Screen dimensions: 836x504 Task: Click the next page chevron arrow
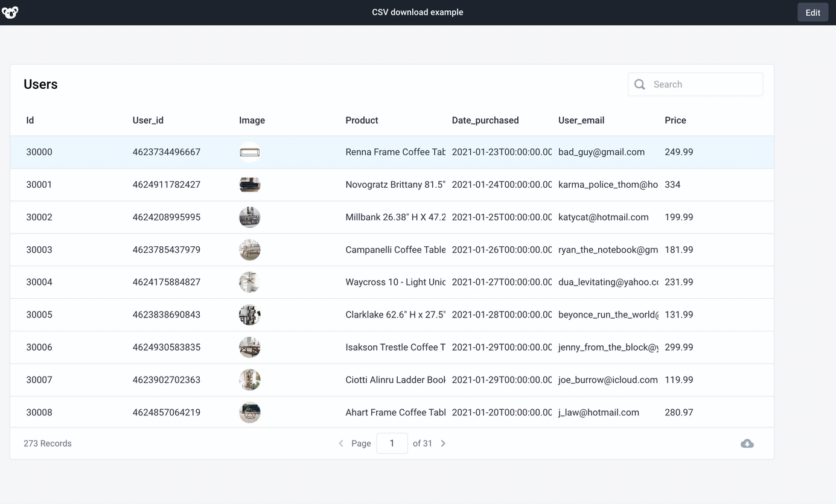tap(443, 443)
